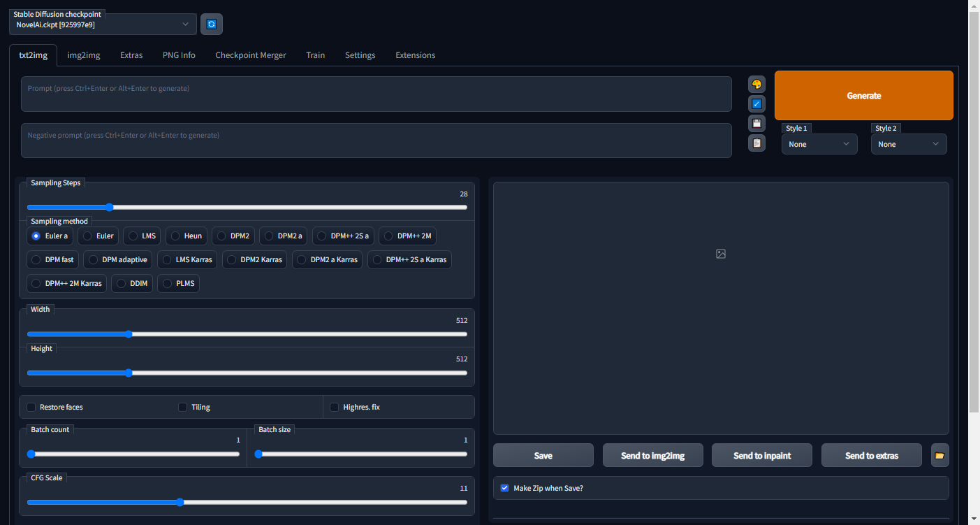The height and width of the screenshot is (525, 980).
Task: Switch to the txt2img tab
Action: [x=33, y=55]
